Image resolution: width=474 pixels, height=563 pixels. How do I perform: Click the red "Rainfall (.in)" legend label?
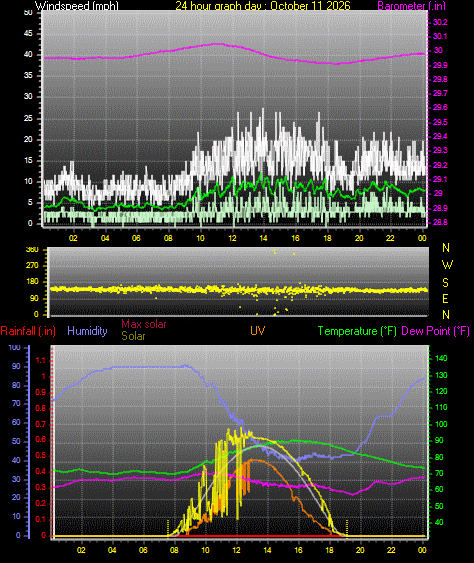point(28,331)
